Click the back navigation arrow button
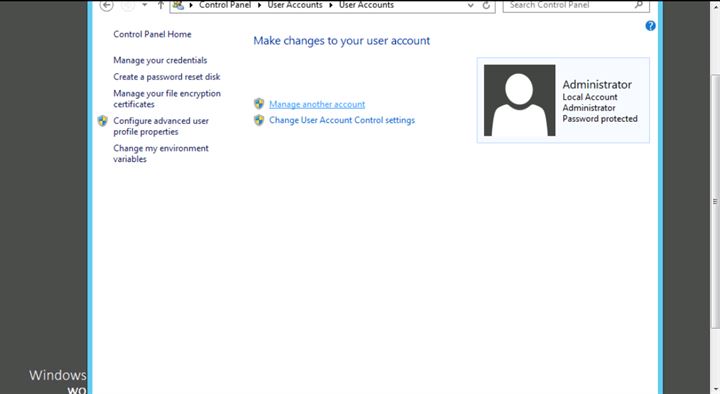The width and height of the screenshot is (720, 394). (107, 5)
